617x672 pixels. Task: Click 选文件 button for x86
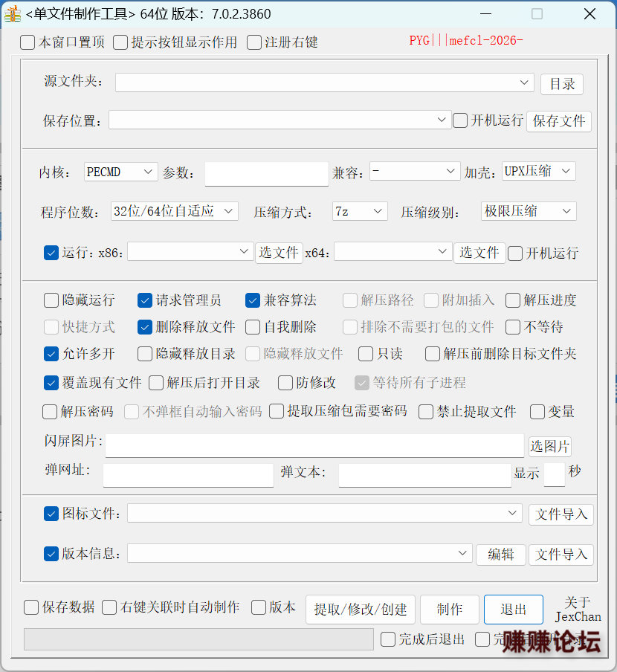click(x=279, y=253)
